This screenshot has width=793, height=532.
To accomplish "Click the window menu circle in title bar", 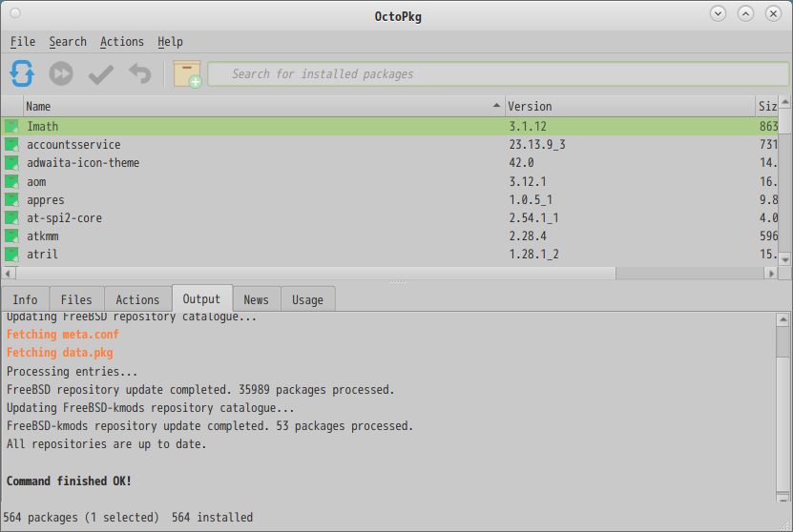I will (15, 13).
